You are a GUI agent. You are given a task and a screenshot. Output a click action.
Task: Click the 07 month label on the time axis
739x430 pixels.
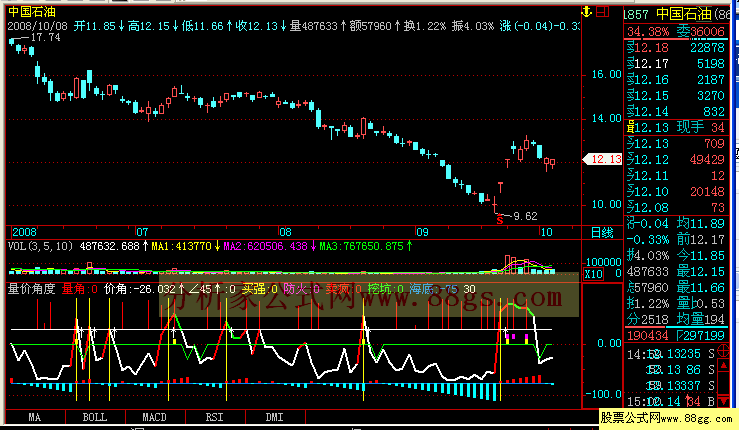tap(142, 232)
